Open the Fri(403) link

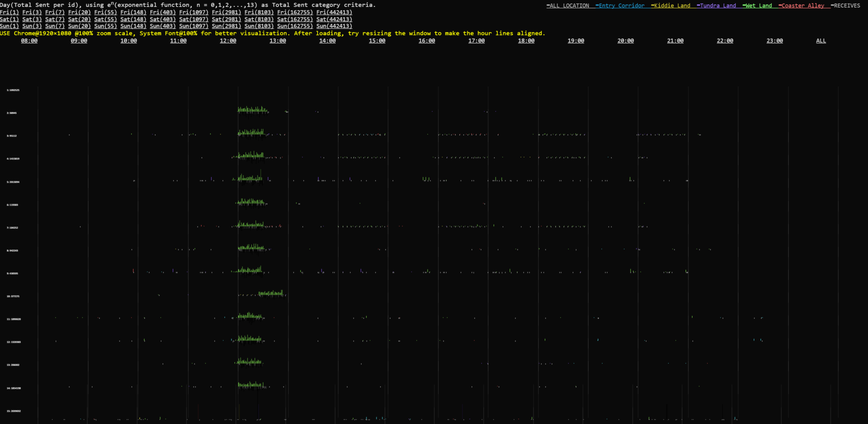point(163,12)
